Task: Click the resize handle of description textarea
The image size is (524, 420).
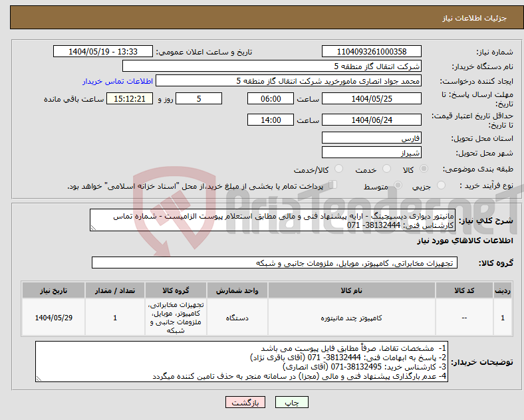Action: tap(93, 228)
